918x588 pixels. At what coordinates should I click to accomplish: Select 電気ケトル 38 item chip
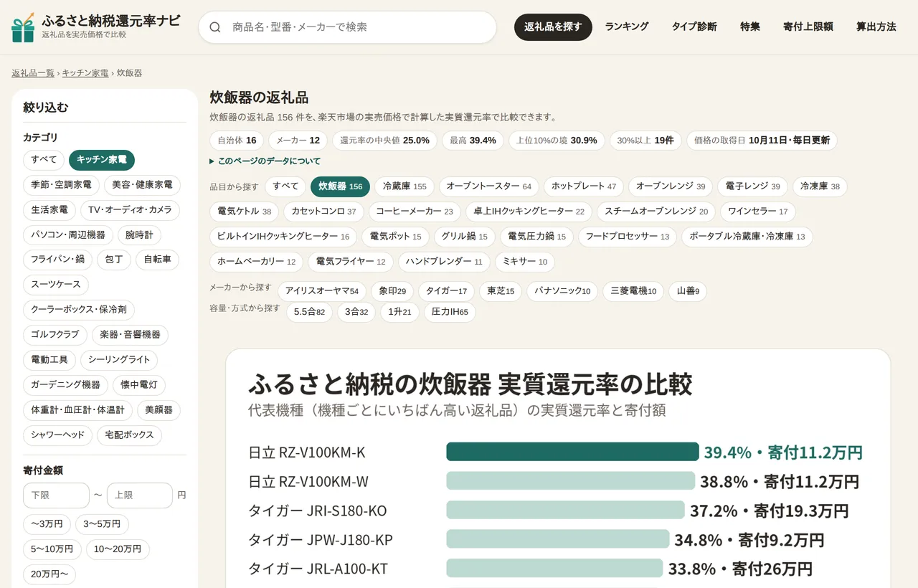(x=245, y=212)
